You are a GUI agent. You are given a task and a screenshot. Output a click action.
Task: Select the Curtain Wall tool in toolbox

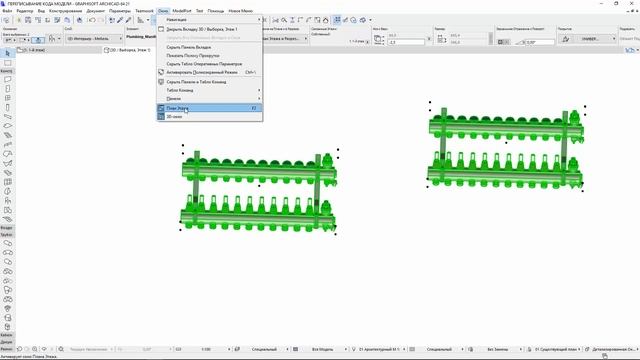[7, 182]
